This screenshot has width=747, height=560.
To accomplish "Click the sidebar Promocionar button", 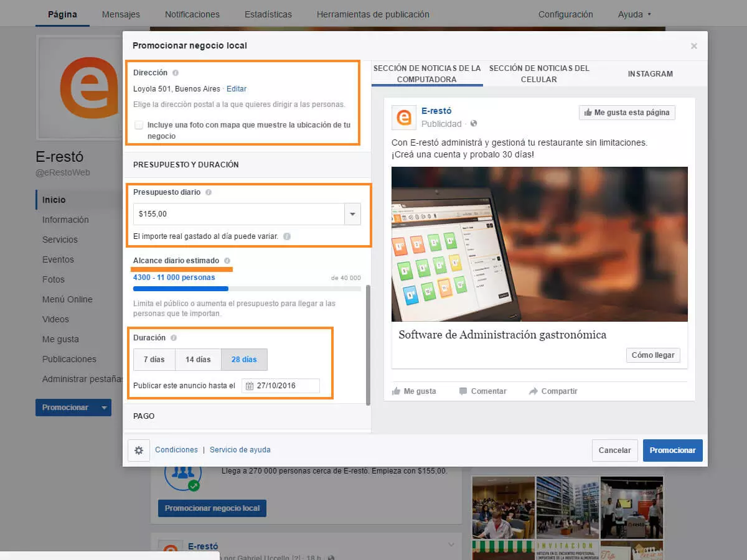I will (66, 408).
